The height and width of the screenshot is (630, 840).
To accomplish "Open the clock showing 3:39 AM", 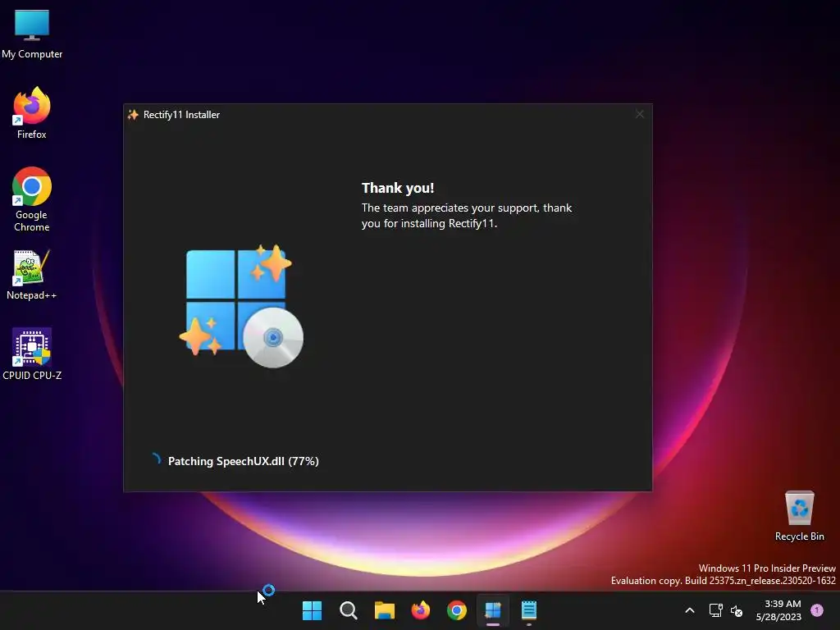I will tap(778, 610).
